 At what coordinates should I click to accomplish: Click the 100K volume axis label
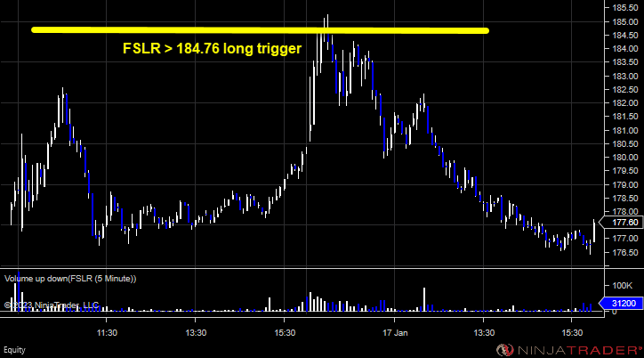(x=623, y=285)
